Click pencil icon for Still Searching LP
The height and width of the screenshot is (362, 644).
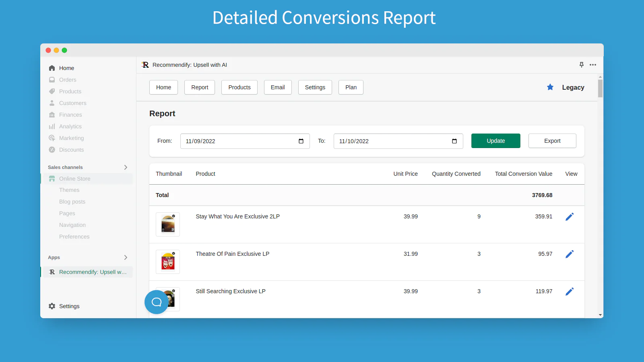coord(569,292)
